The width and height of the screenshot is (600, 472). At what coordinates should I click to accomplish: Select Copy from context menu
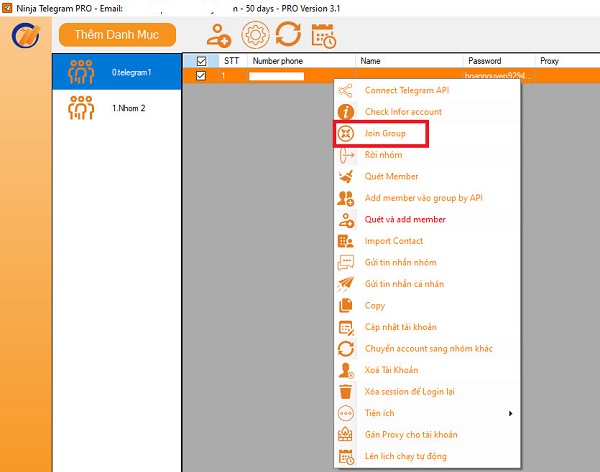coord(427,305)
